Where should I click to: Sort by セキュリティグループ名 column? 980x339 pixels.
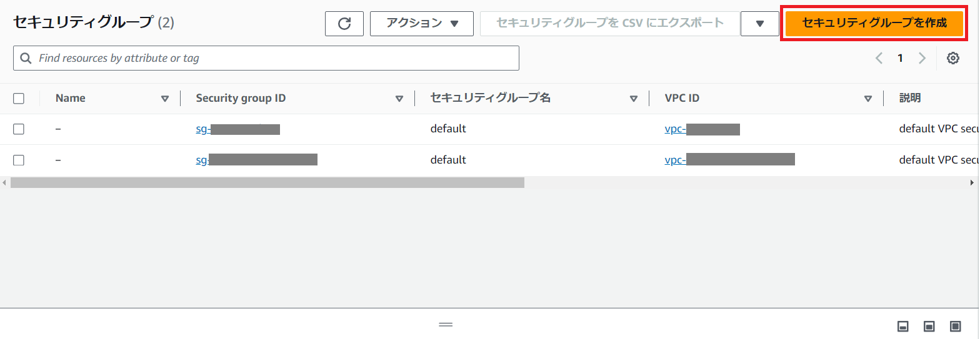633,99
